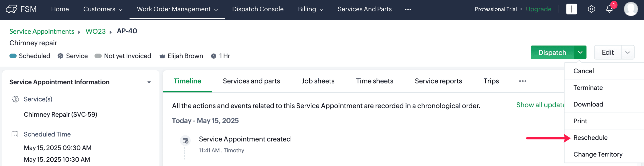Screen dimensions: 644x166
Task: Open the WO23 breadcrumb link
Action: pos(96,31)
